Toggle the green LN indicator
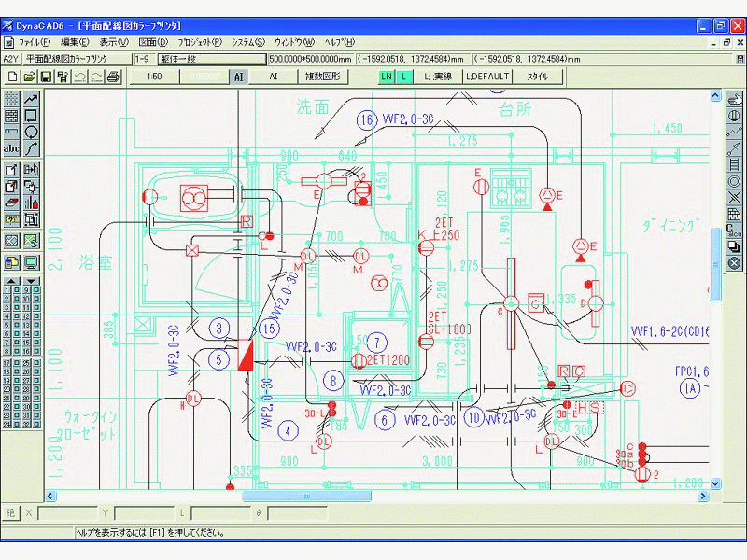Screen dimensions: 747x560 (x=387, y=77)
